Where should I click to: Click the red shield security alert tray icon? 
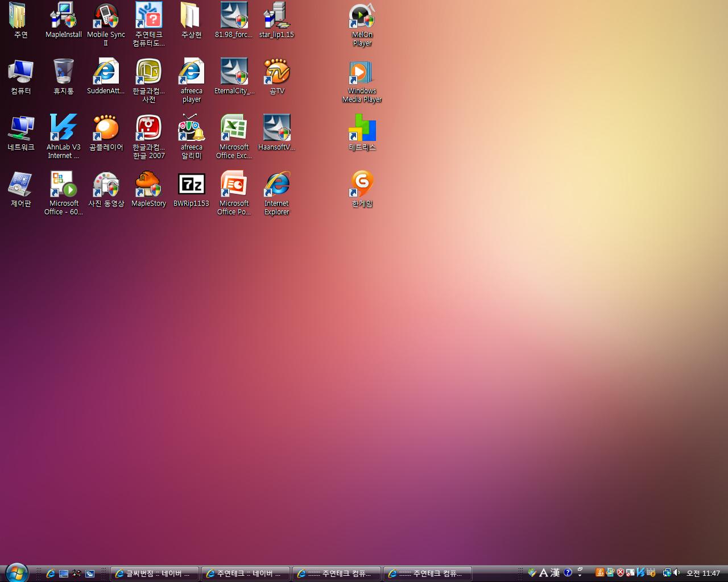click(621, 573)
